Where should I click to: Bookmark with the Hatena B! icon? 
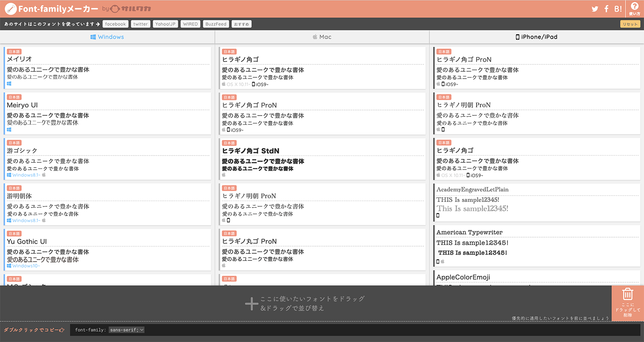[x=618, y=9]
